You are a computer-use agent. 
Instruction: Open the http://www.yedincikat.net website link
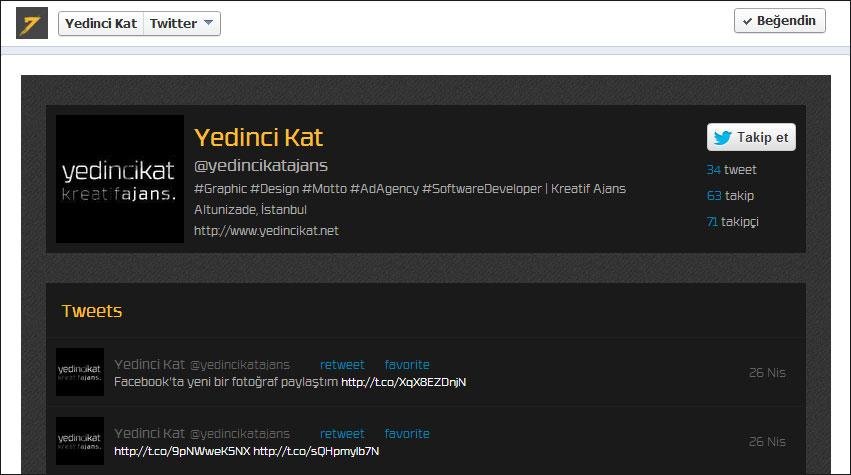coord(266,231)
